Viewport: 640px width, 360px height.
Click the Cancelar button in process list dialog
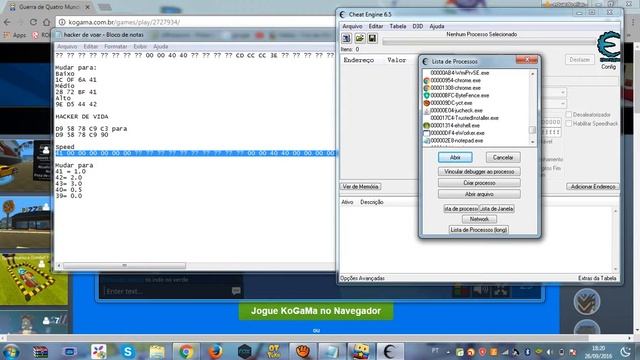point(503,157)
